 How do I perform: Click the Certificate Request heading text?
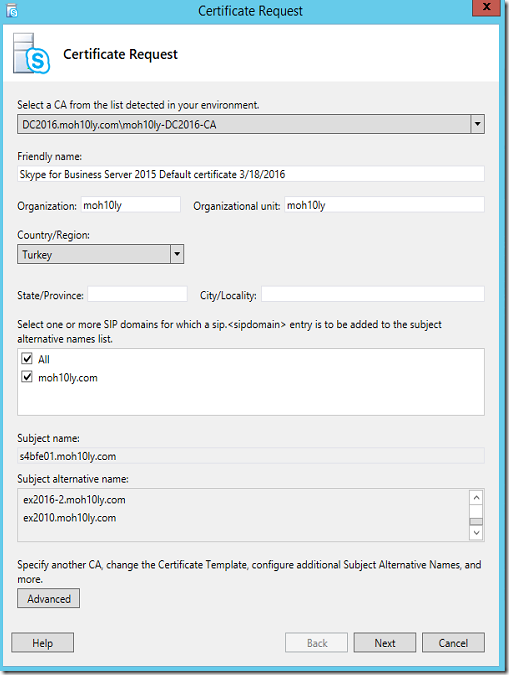click(120, 54)
